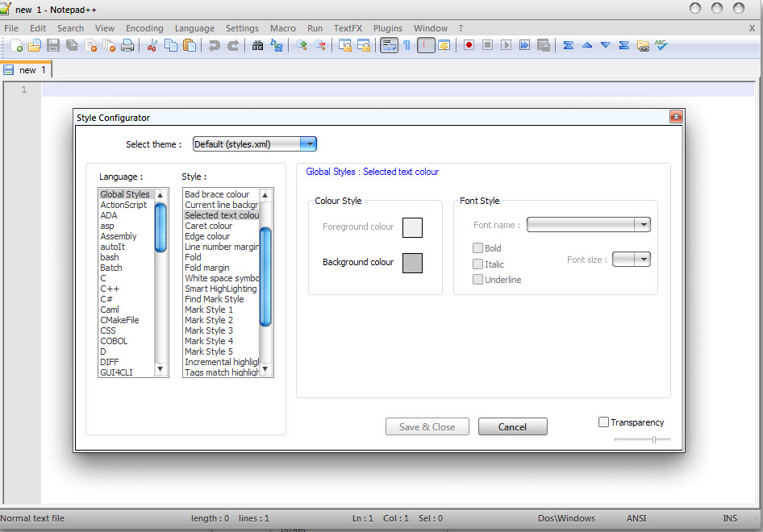Open the Encoding menu

[x=144, y=28]
